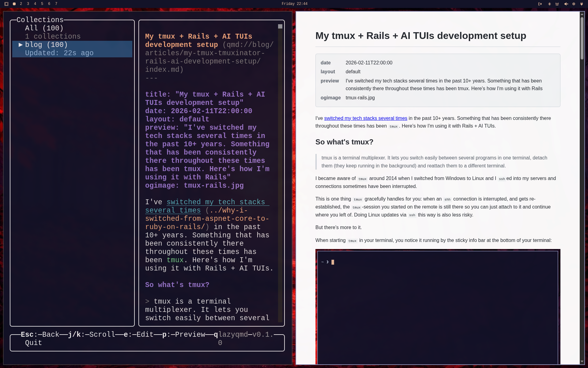The height and width of the screenshot is (368, 588).
Task: Open the Bluetooth status icon
Action: click(x=549, y=4)
